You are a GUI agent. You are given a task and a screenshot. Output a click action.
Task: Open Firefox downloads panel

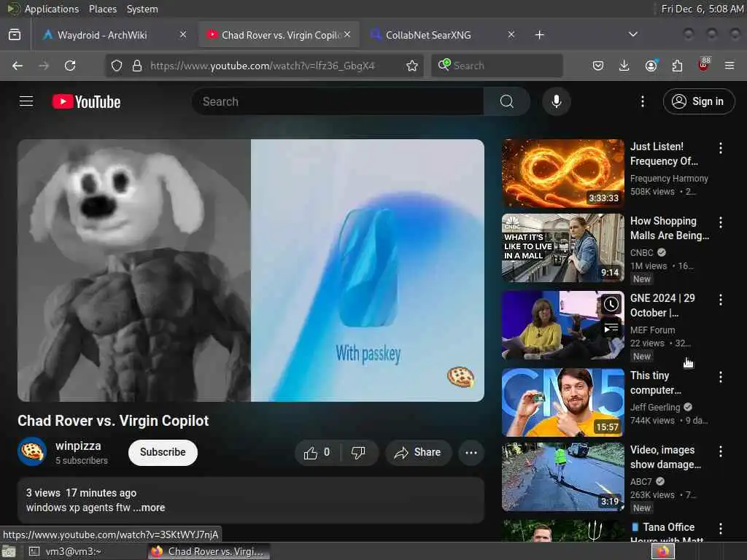tap(624, 66)
